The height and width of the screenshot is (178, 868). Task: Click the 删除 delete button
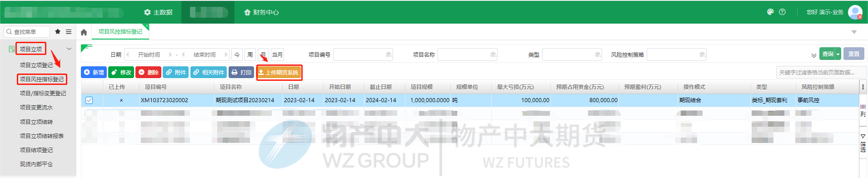(x=148, y=72)
